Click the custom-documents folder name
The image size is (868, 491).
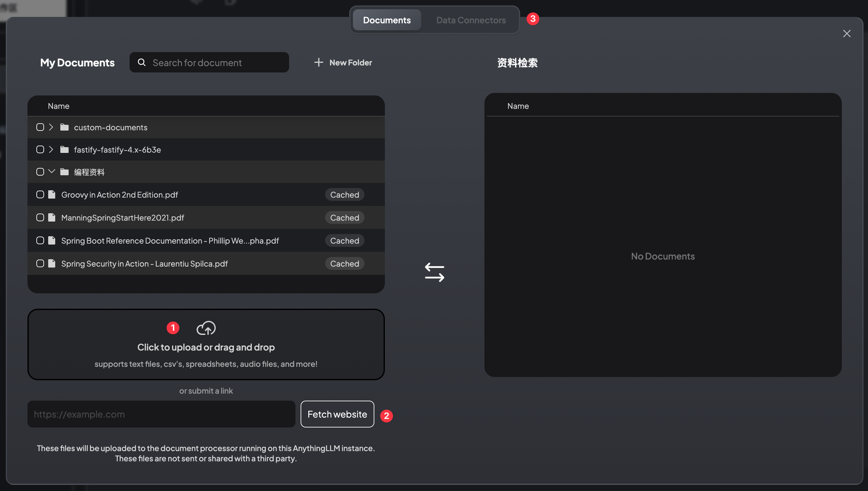click(x=110, y=127)
